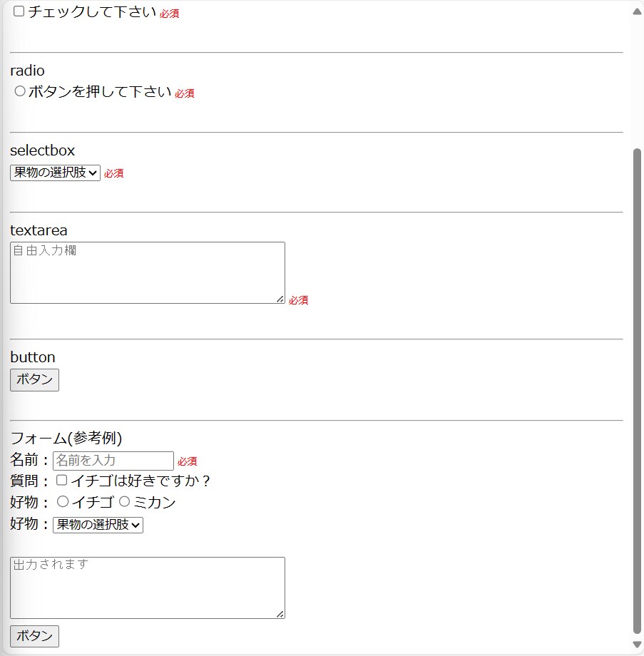Image resolution: width=644 pixels, height=656 pixels.
Task: Click the scrollbar down arrow
Action: [x=637, y=645]
